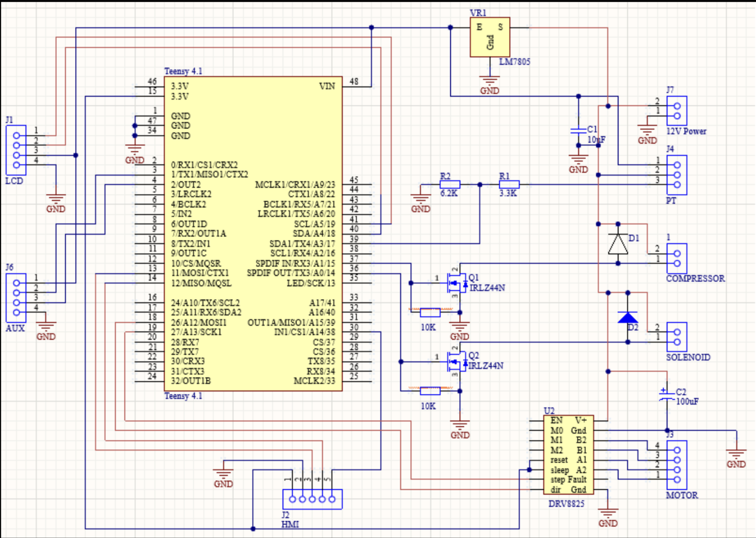The height and width of the screenshot is (538, 756).
Task: Click the LM7805 part label
Action: tap(515, 61)
